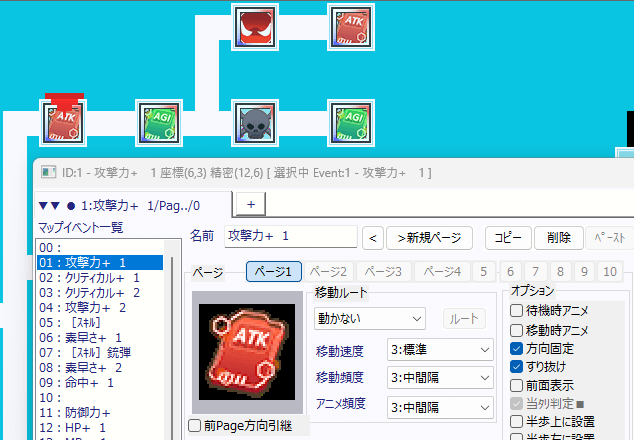The image size is (634, 440).
Task: Click the 新規ページ button
Action: 429,237
